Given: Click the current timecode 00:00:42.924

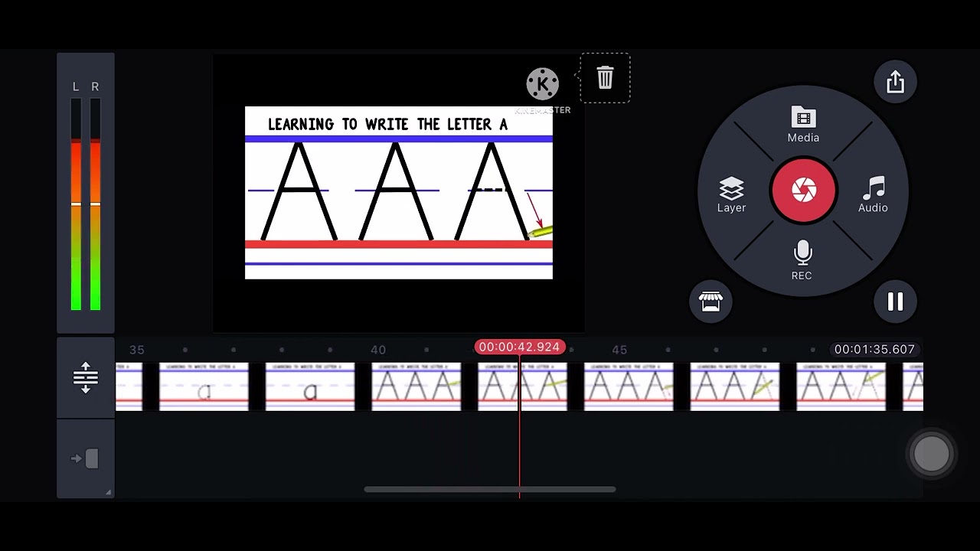Looking at the screenshot, I should tap(520, 347).
